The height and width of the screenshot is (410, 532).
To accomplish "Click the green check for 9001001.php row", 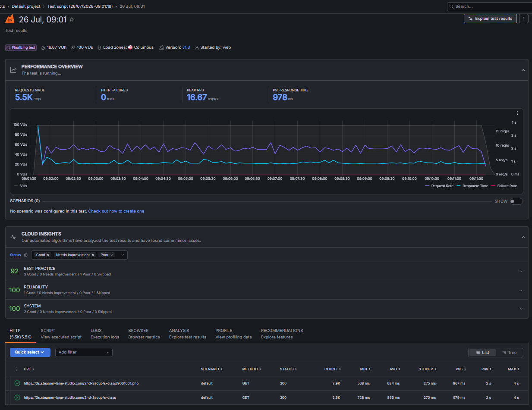I will coord(17,383).
